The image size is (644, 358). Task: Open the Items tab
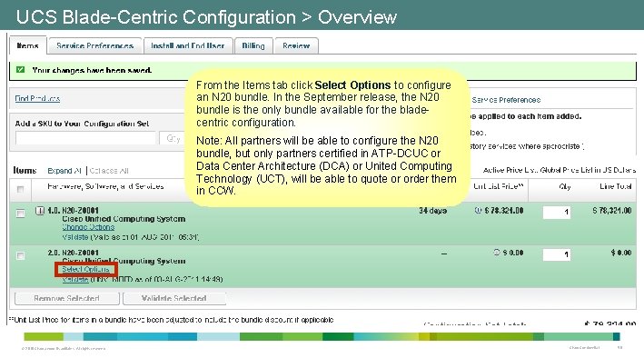27,45
